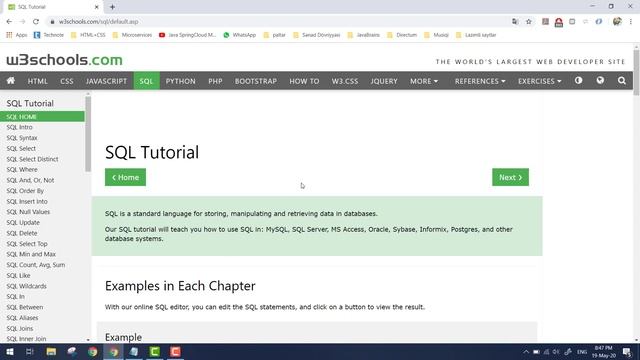This screenshot has height=360, width=640.
Task: Open File Explorer from the taskbar
Action: click(x=51, y=351)
